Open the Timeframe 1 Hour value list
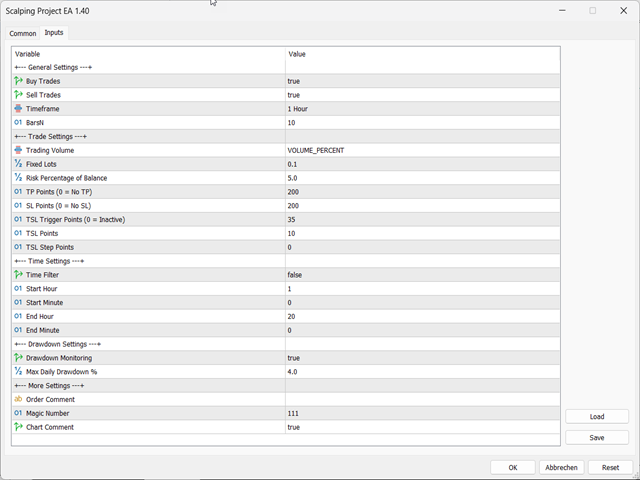The image size is (640, 480). 422,109
